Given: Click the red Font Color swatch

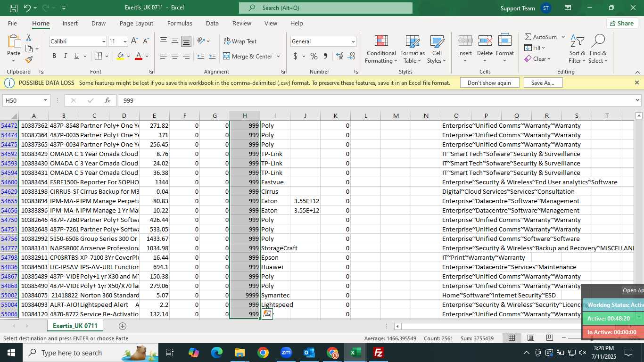Looking at the screenshot, I should click(139, 56).
